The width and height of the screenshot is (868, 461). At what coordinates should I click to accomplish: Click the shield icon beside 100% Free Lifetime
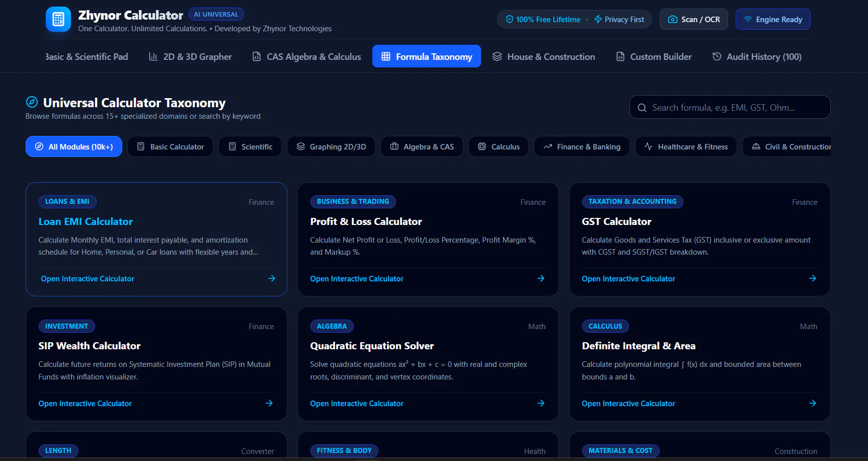click(x=510, y=19)
